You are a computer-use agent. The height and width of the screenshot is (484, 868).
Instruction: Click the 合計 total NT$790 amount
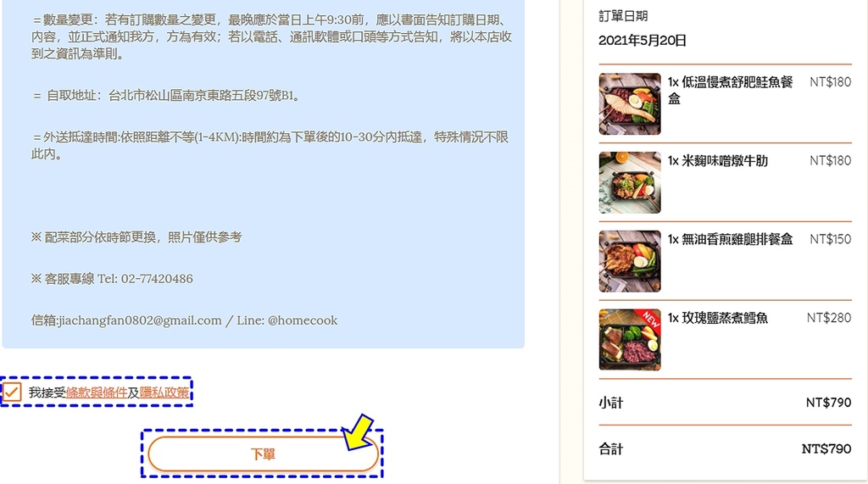826,448
